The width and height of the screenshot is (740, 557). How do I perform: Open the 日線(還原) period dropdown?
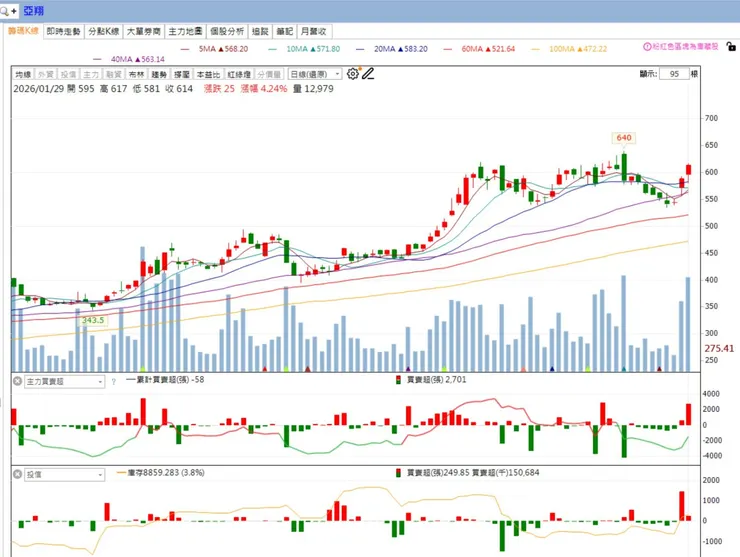pyautogui.click(x=315, y=74)
